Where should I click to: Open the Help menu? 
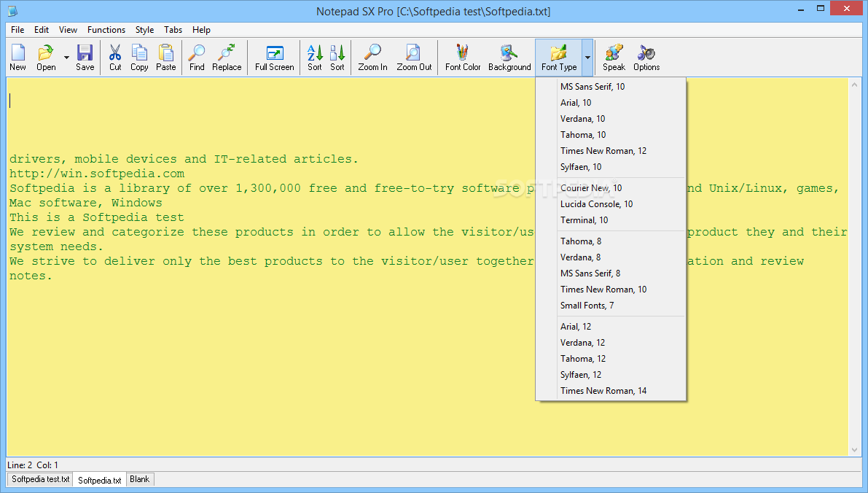[x=201, y=30]
